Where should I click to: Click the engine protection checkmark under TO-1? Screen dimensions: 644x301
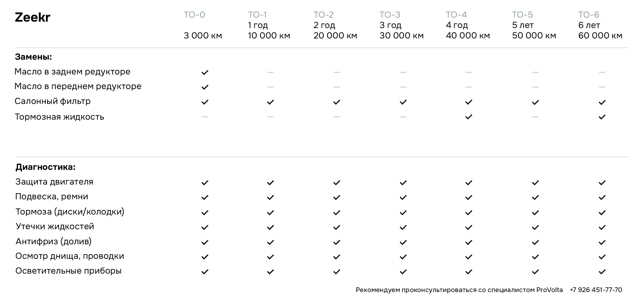tap(270, 183)
